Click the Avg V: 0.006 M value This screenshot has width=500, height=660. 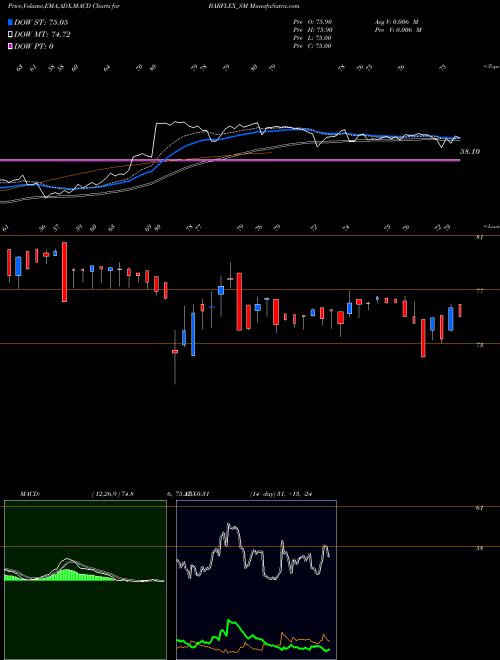pos(396,22)
